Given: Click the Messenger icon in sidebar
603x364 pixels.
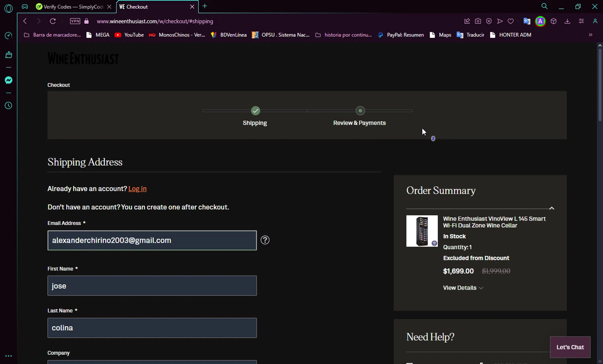Looking at the screenshot, I should coord(8,80).
